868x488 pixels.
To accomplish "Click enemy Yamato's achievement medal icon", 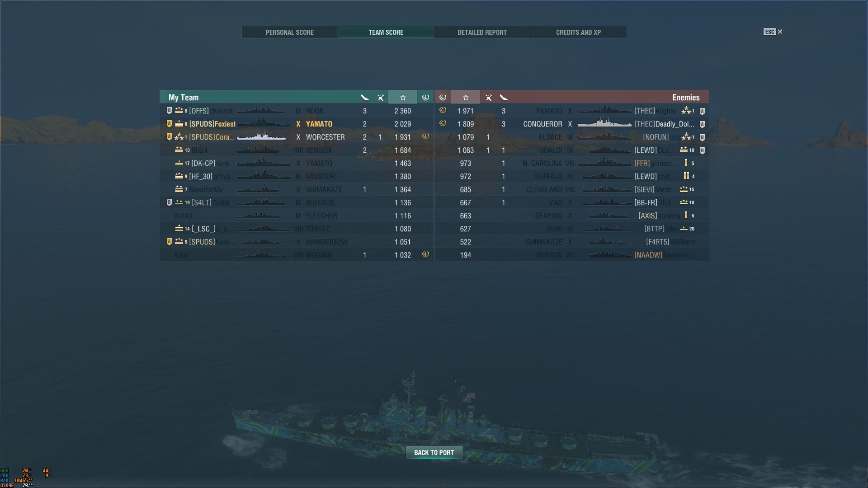I will click(x=443, y=110).
